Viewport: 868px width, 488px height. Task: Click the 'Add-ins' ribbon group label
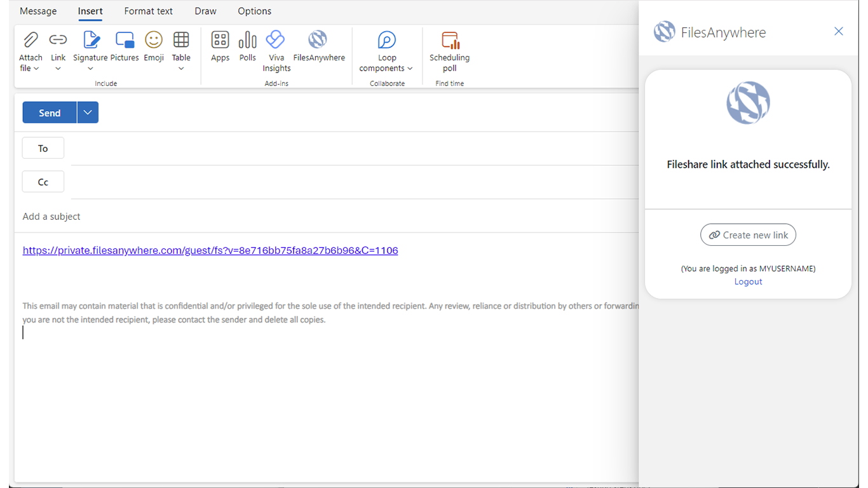click(276, 83)
